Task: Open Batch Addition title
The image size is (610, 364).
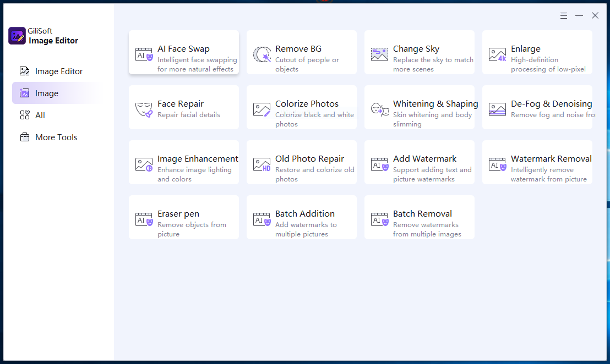Action: point(304,214)
